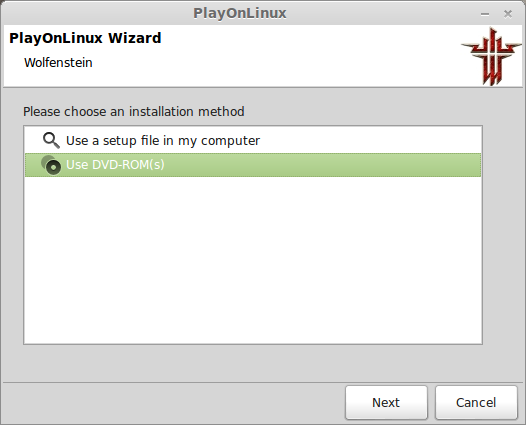Click the highlighted green row's right end
Viewport: 526px width, 425px height.
(x=463, y=165)
